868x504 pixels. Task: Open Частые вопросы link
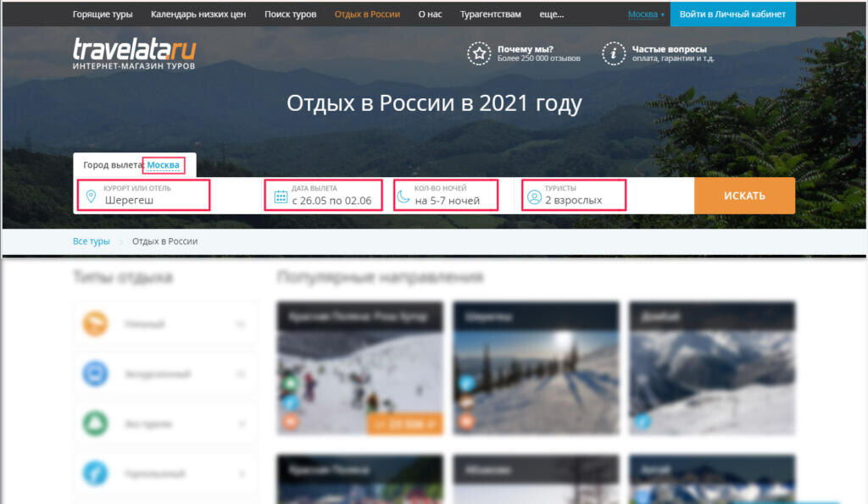click(x=670, y=49)
